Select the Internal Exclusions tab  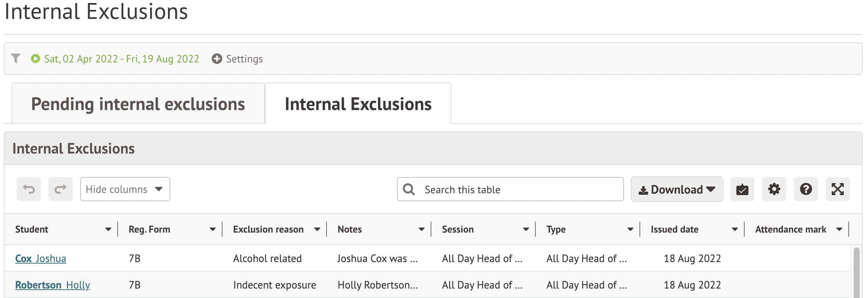click(358, 104)
